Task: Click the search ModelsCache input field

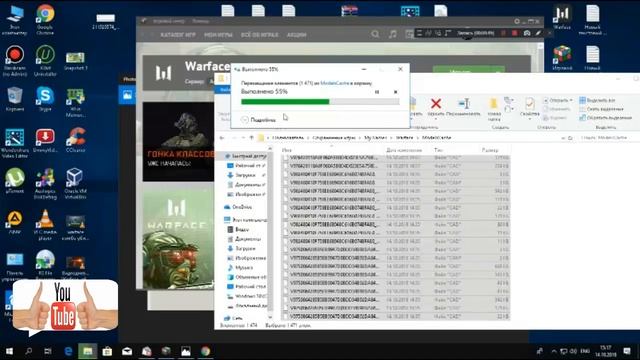Action: [605, 138]
